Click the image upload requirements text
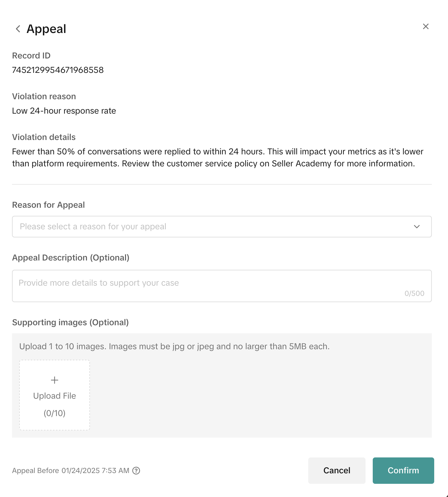The height and width of the screenshot is (497, 448). (x=174, y=347)
